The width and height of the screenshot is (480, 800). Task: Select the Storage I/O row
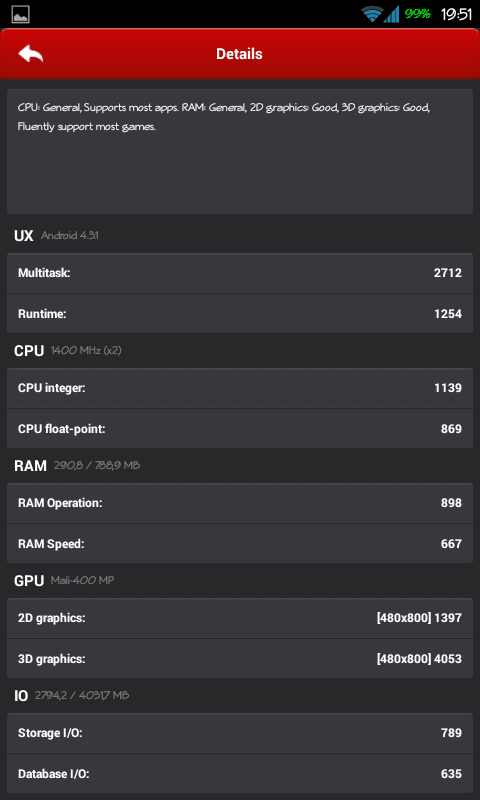(x=240, y=733)
